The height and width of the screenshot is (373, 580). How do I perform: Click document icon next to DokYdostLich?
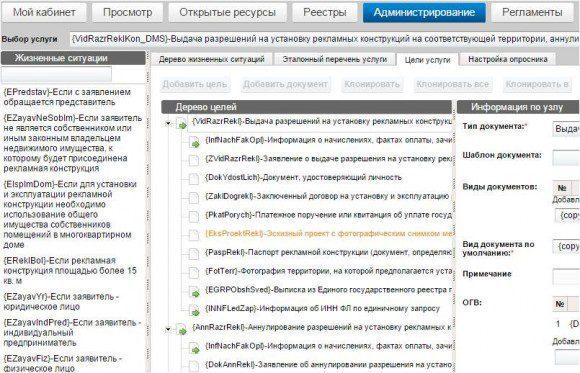click(194, 179)
